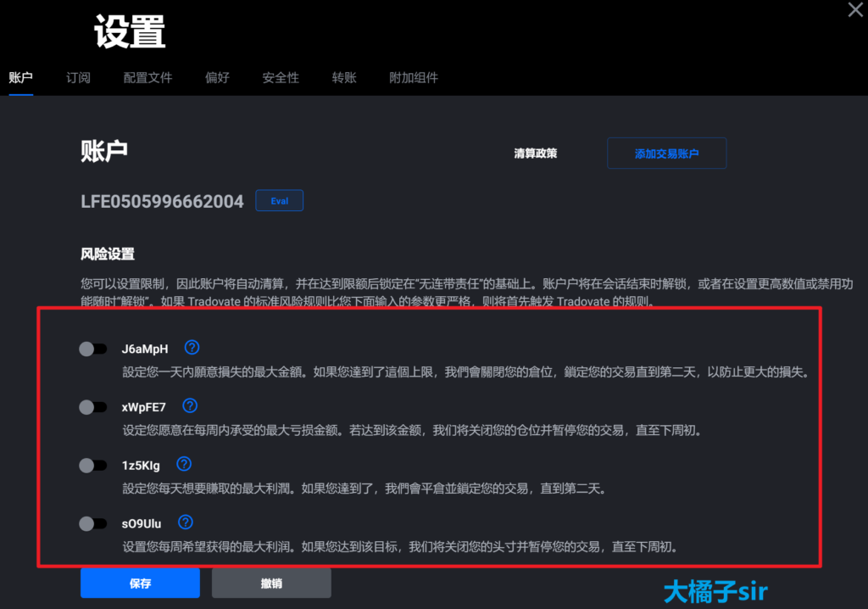Image resolution: width=868 pixels, height=609 pixels.
Task: Click the help icon next to J6aMpH
Action: (192, 348)
